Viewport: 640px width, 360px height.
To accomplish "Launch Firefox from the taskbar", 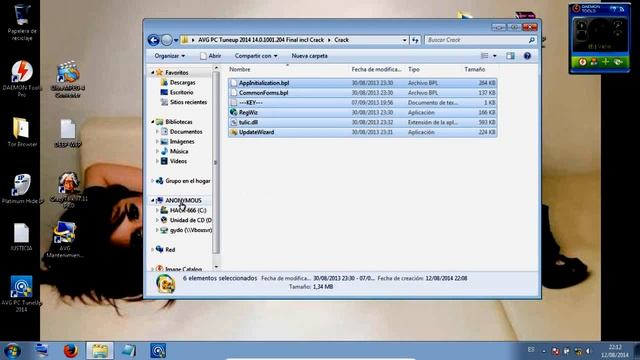I will (x=71, y=351).
